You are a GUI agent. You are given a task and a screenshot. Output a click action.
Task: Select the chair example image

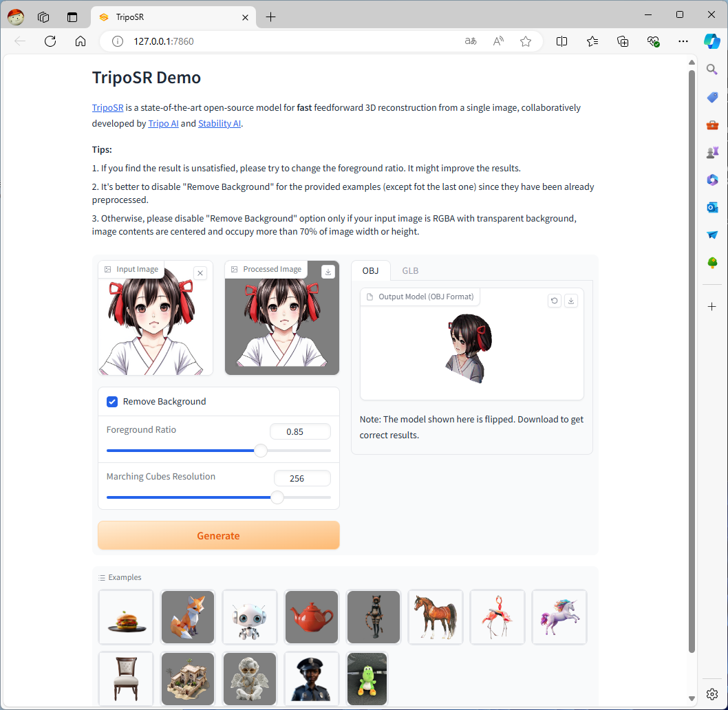coord(126,679)
